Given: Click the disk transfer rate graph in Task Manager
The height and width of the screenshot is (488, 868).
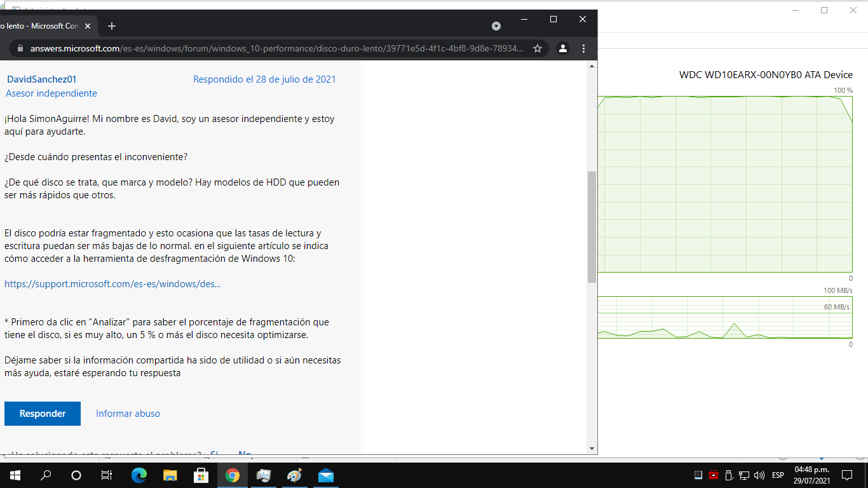Looking at the screenshot, I should click(x=725, y=318).
